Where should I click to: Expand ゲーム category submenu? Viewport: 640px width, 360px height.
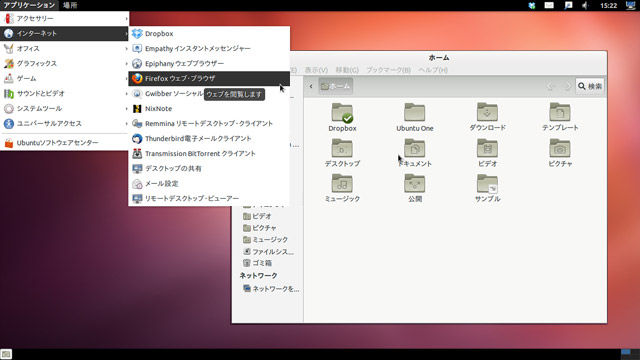64,78
